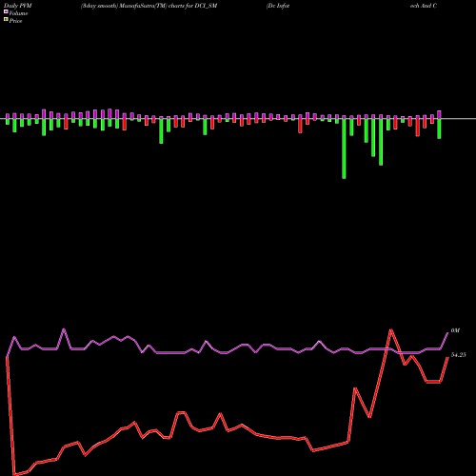Click the 'ech And C' header text
This screenshot has height=476, width=476.
(424, 6)
